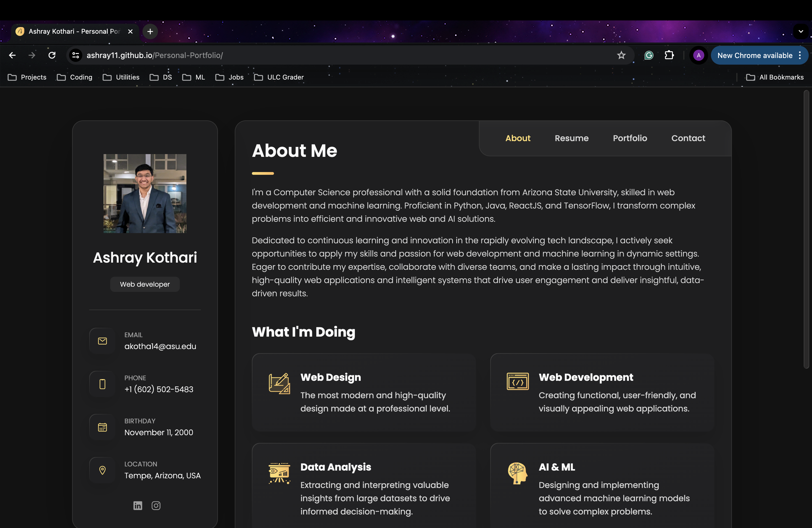Open the LinkedIn profile icon
Viewport: 812px width, 528px height.
coord(138,505)
